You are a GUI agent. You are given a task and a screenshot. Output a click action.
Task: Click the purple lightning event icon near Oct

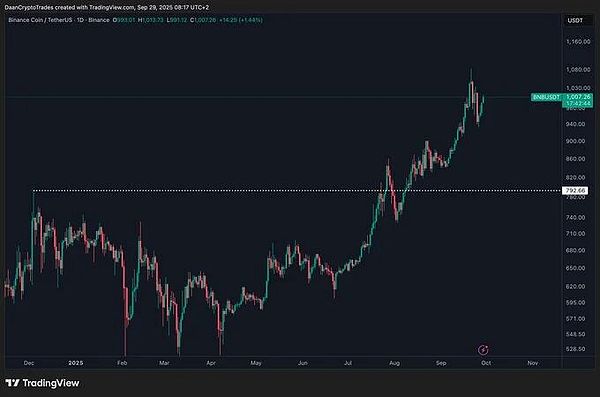tap(483, 350)
